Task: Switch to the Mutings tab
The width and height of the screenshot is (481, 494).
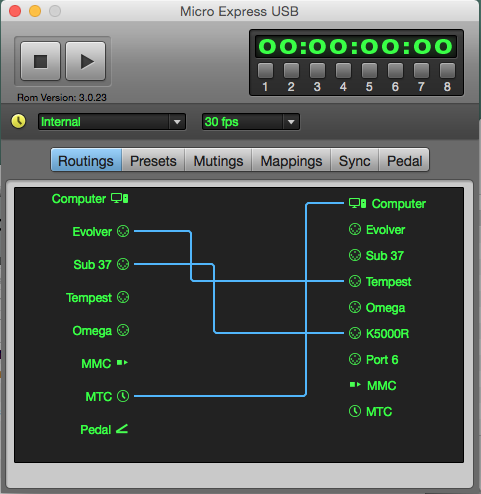Action: coord(218,161)
